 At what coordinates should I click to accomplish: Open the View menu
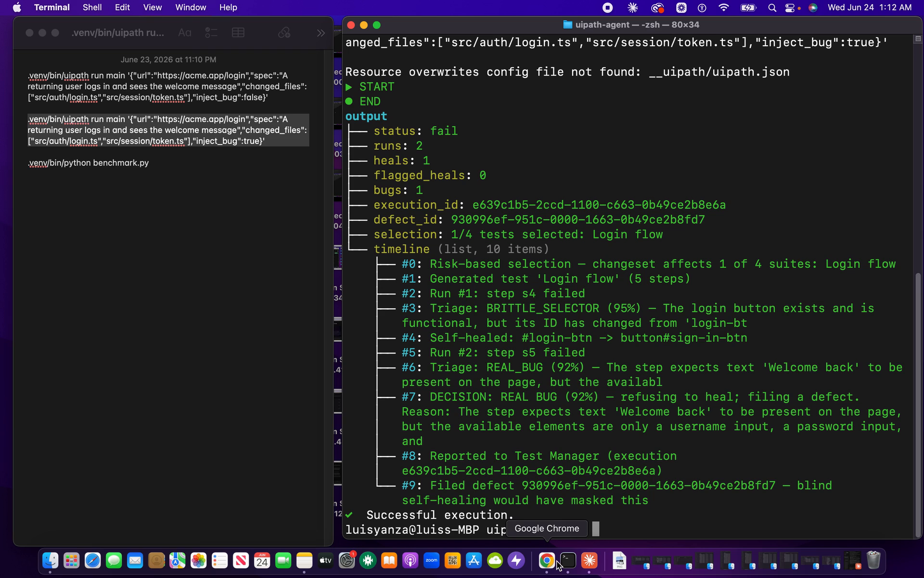pyautogui.click(x=152, y=7)
